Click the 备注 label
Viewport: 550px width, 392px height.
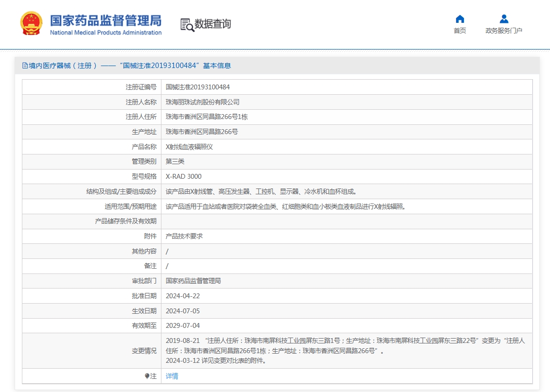click(x=150, y=266)
